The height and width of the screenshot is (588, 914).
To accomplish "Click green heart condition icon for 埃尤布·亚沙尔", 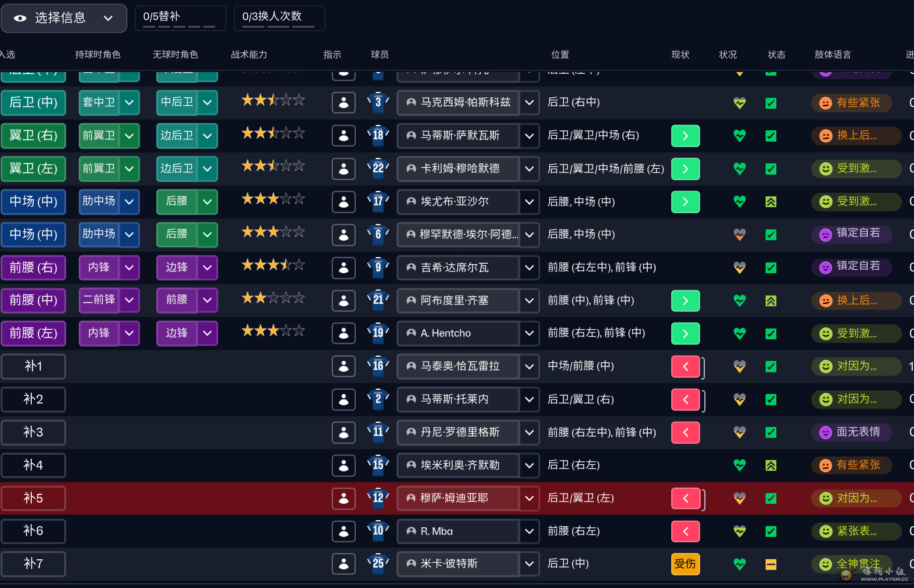I will click(x=740, y=202).
